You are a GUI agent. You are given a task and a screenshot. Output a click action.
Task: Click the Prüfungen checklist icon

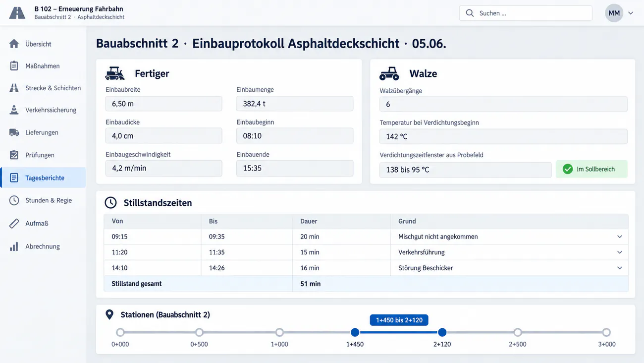click(14, 155)
